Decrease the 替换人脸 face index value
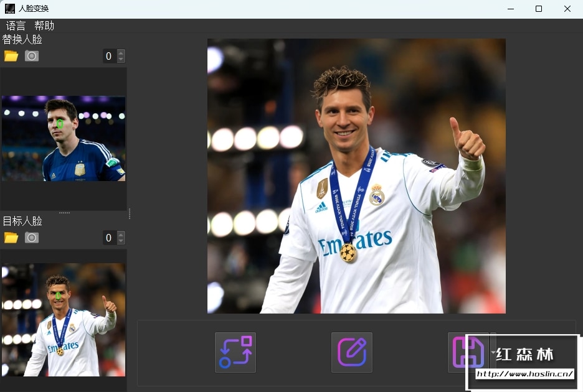 (x=121, y=60)
